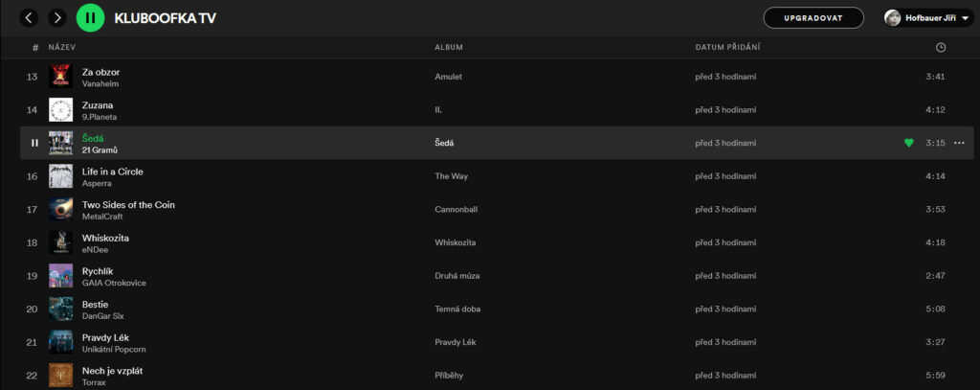Select the Whiskozita track row
Image resolution: width=980 pixels, height=390 pixels.
497,242
